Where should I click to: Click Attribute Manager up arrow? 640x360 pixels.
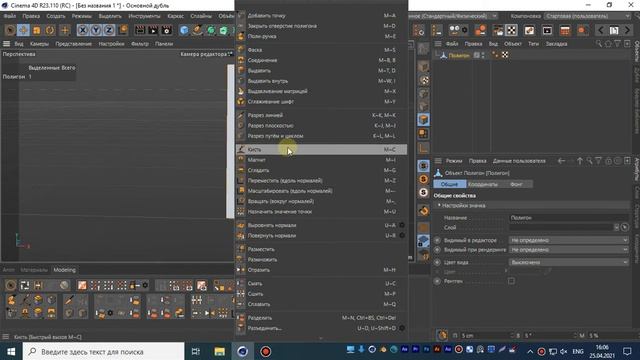(x=580, y=161)
